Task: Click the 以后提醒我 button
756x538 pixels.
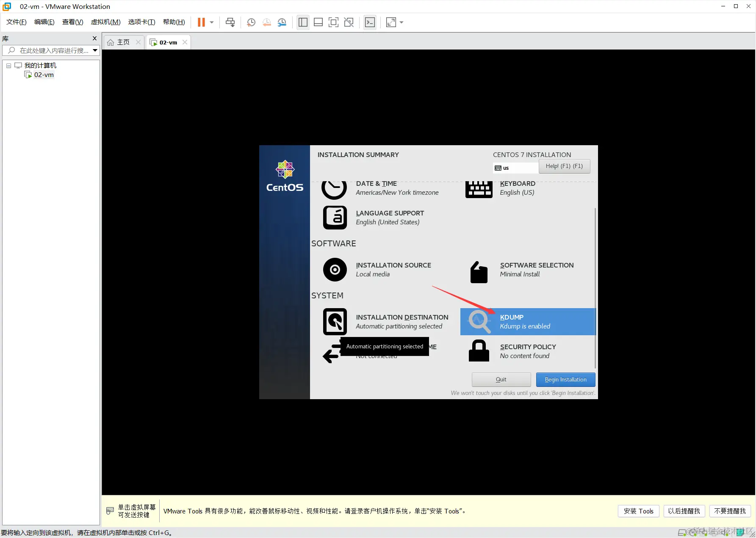Action: point(684,511)
